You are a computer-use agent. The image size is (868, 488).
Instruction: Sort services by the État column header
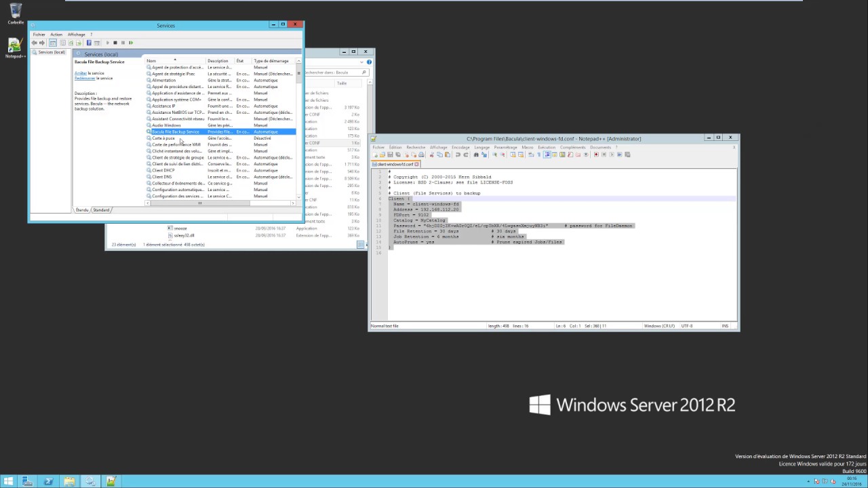243,61
